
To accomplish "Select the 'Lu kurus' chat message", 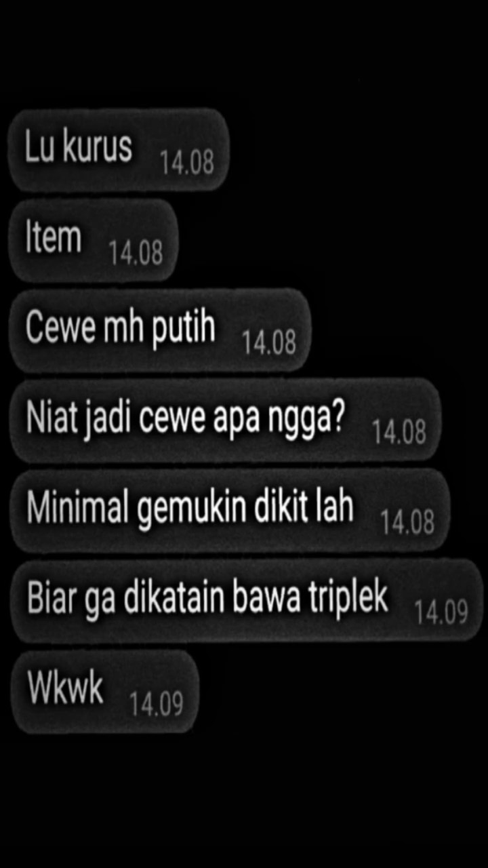I will pyautogui.click(x=119, y=150).
